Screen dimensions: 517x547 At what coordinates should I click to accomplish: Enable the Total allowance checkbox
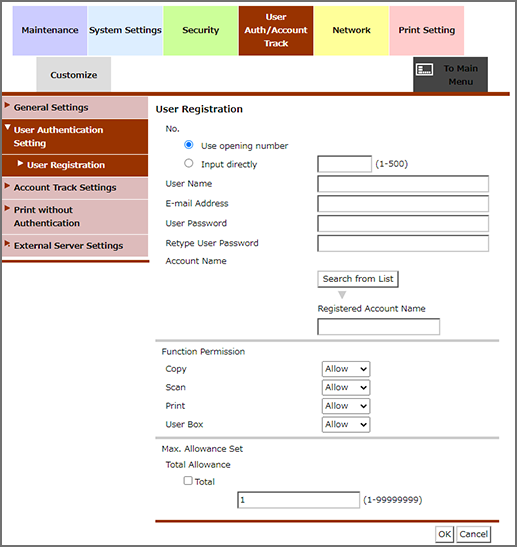coord(188,480)
